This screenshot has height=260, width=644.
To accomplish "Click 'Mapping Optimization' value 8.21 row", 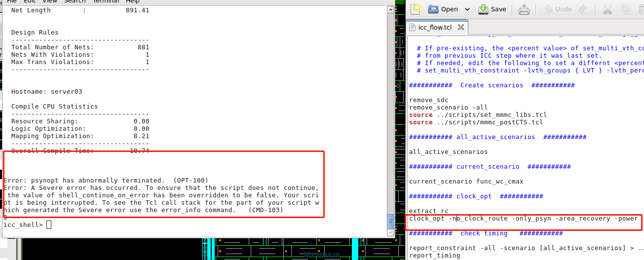I will (80, 136).
